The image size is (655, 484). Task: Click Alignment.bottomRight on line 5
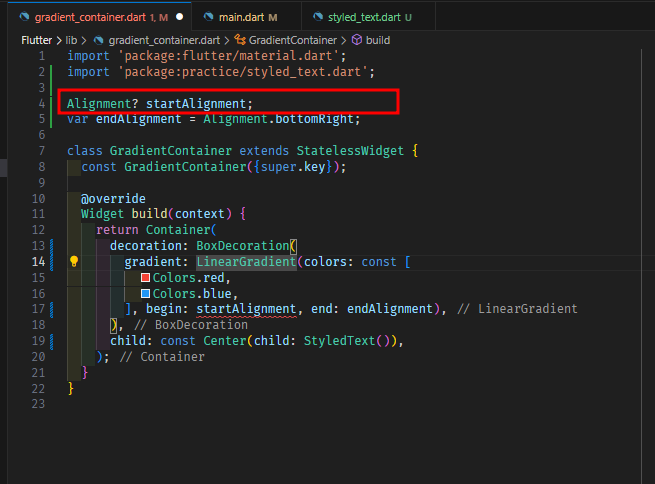(x=278, y=119)
